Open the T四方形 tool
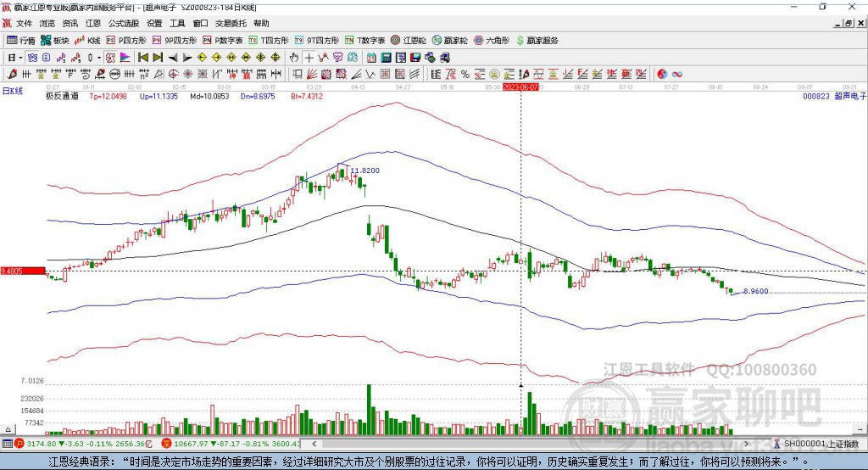 tap(269, 41)
